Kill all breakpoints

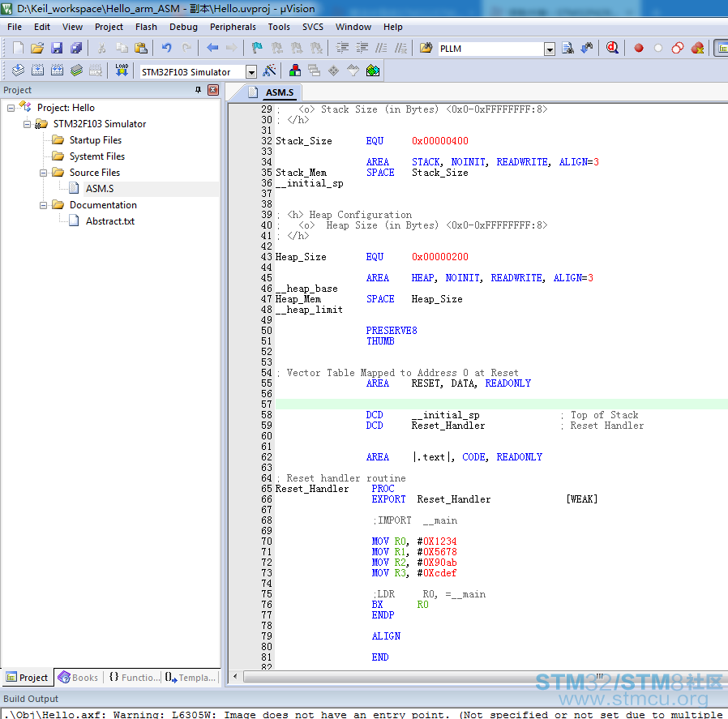(697, 49)
